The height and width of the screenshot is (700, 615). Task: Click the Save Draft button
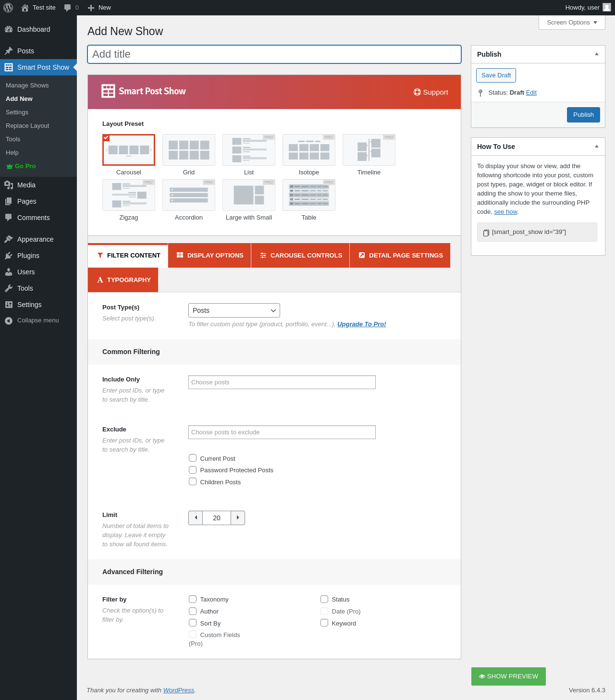[496, 75]
